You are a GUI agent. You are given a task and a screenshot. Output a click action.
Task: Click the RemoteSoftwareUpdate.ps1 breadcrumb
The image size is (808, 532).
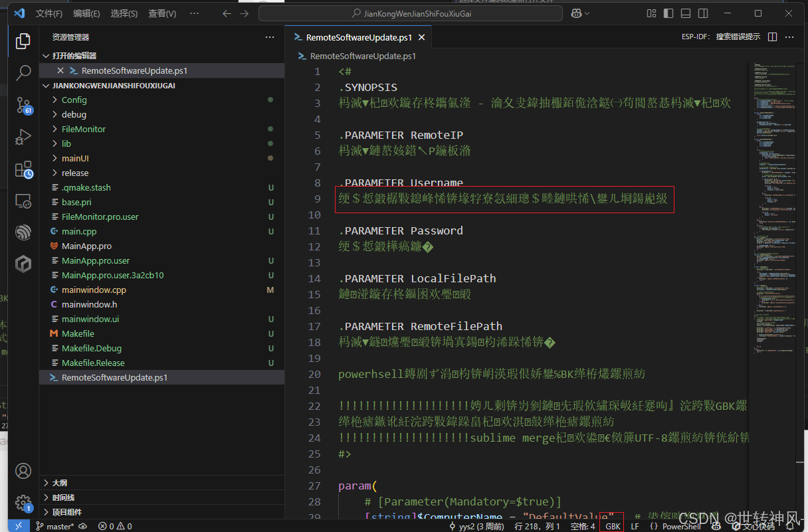tap(358, 56)
